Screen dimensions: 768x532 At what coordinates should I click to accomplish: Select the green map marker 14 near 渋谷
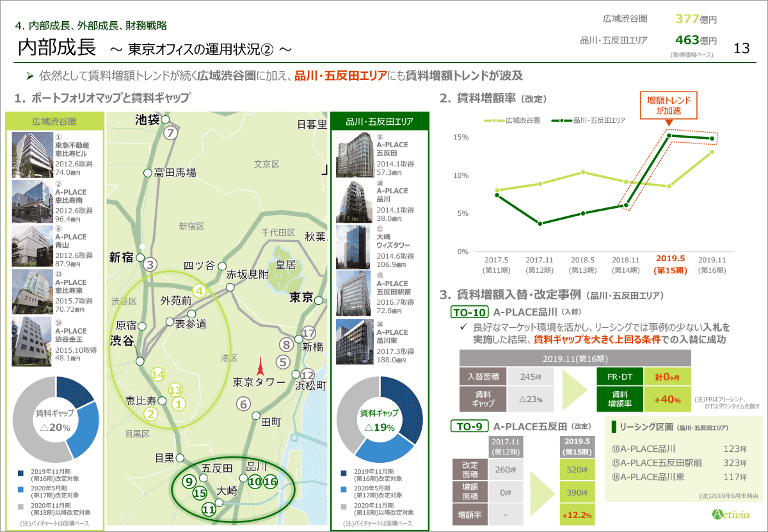pos(158,375)
